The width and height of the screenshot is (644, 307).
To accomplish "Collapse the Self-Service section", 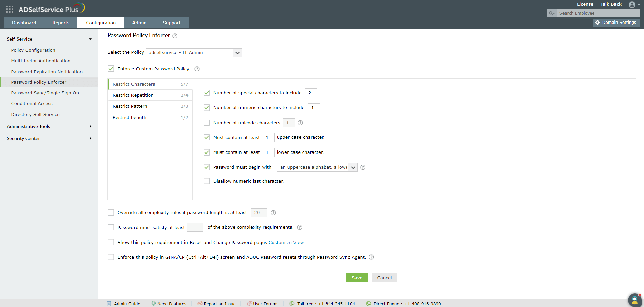I will pos(90,39).
